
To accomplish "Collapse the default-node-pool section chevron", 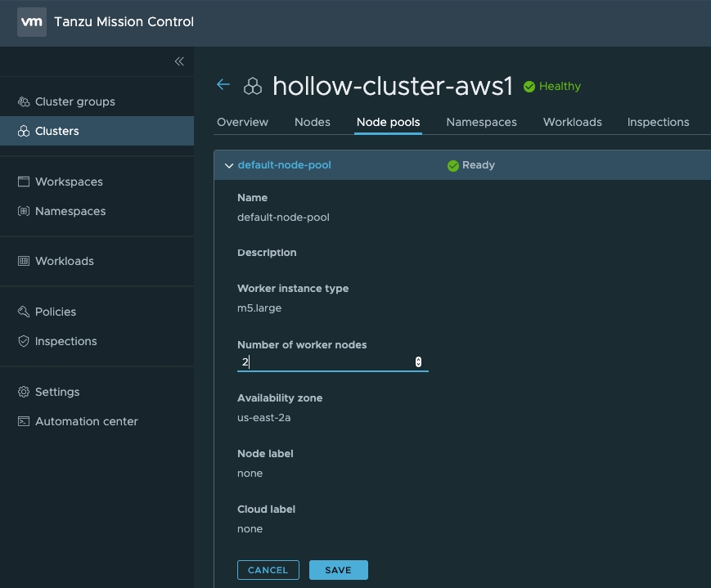I will point(229,166).
